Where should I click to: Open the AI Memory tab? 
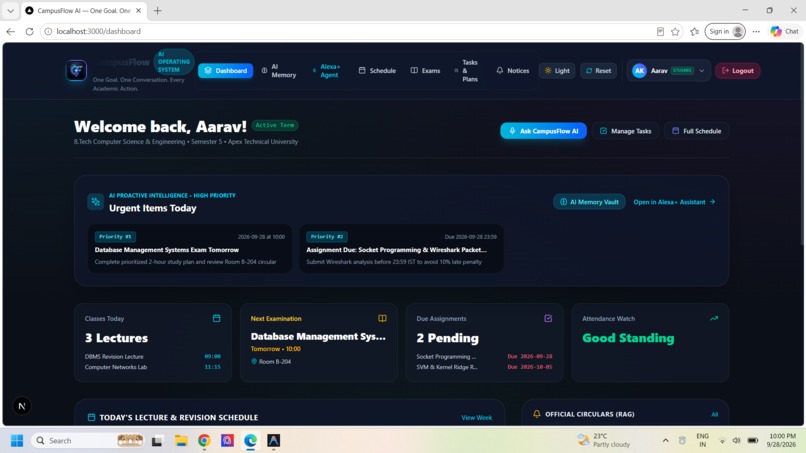click(x=279, y=70)
